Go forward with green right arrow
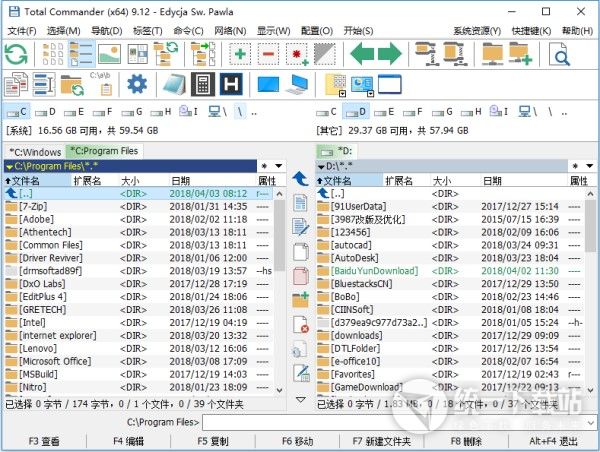This screenshot has height=452, width=600. click(x=390, y=54)
